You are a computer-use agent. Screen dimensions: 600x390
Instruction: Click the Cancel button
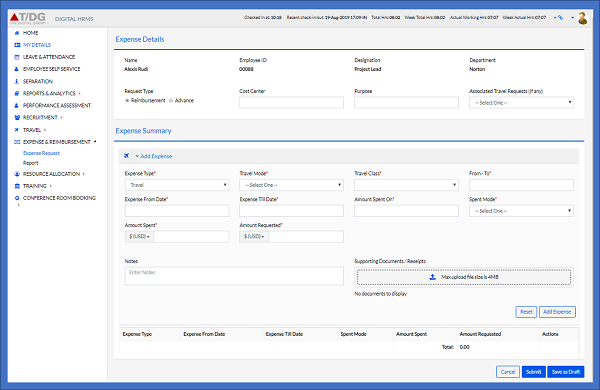[x=508, y=372]
